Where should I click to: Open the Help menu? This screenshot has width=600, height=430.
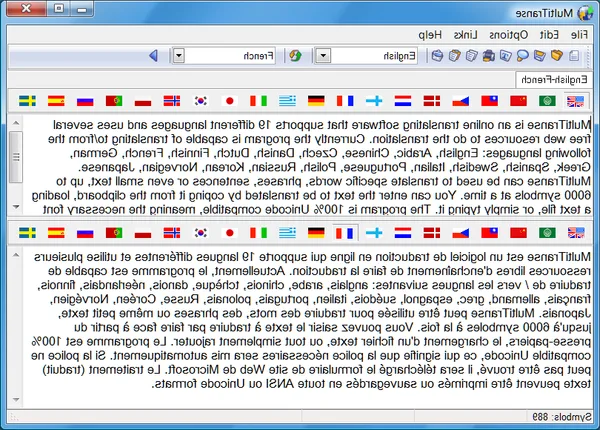(x=430, y=35)
